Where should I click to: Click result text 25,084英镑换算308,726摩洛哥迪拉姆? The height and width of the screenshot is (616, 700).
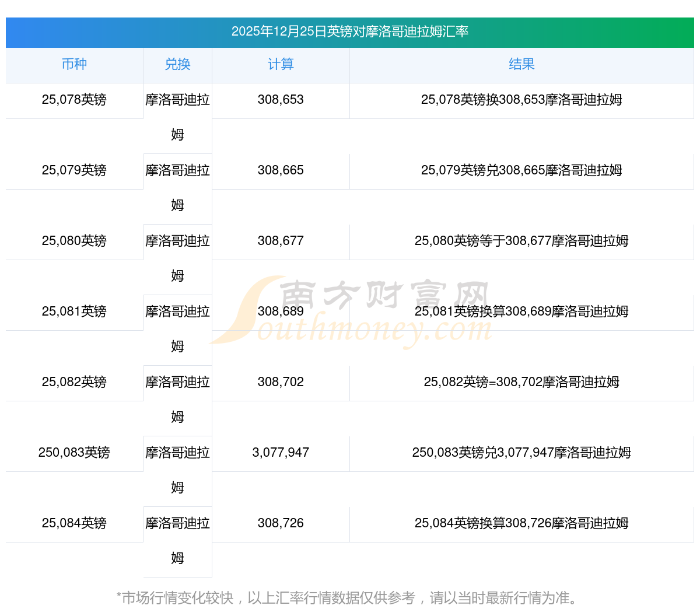[x=521, y=523]
